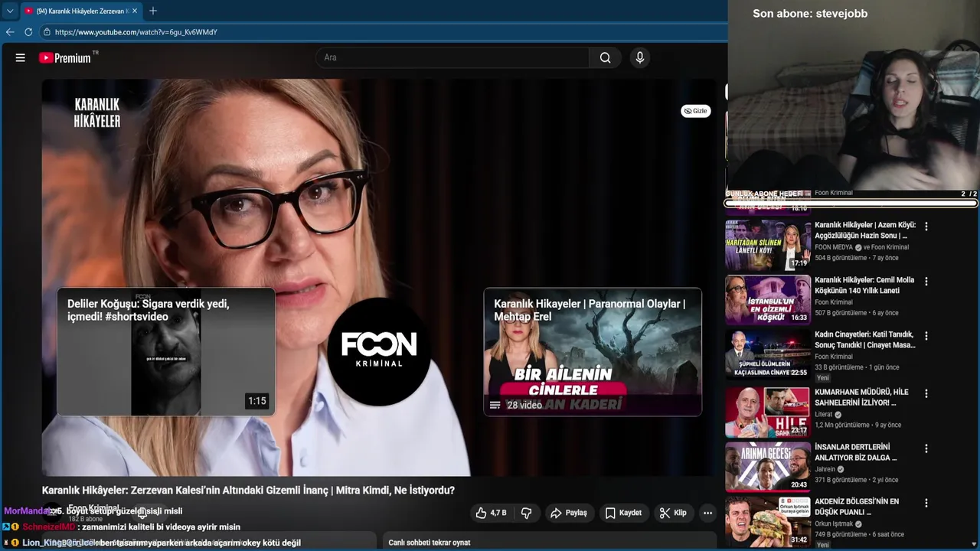Open options menu for Cemil Molla video
Viewport: 980px width, 551px height.
coord(926,282)
